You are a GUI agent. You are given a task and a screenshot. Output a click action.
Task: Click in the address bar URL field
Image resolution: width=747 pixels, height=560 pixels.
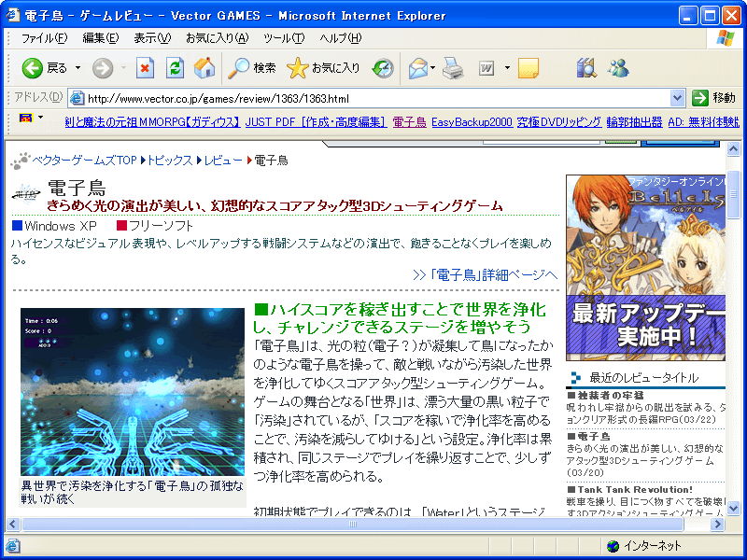point(373,98)
